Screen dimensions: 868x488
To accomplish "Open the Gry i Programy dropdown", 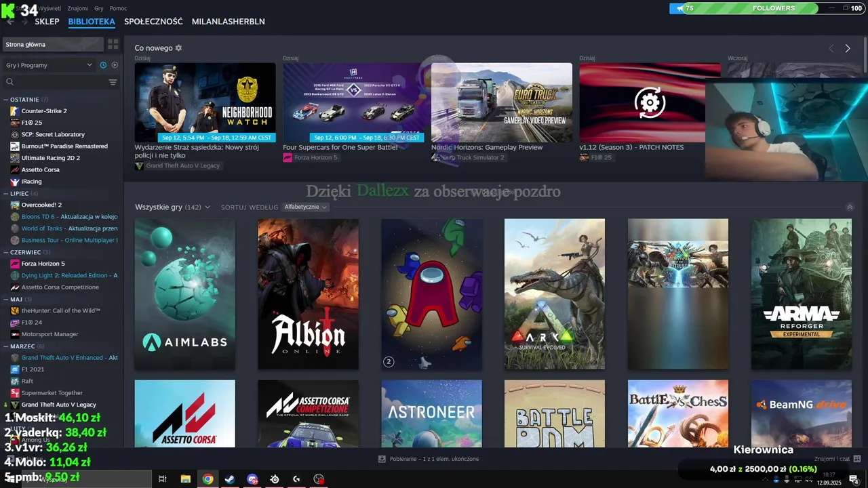I will [49, 65].
